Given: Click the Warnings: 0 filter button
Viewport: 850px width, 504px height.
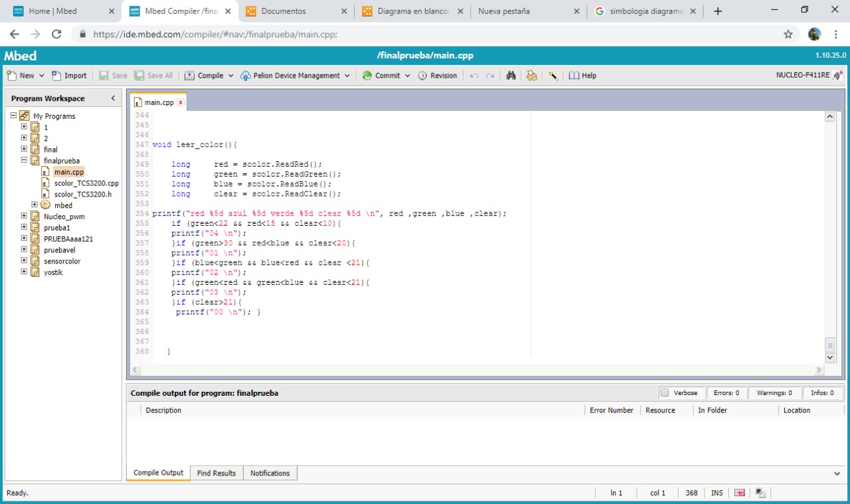Looking at the screenshot, I should 774,392.
